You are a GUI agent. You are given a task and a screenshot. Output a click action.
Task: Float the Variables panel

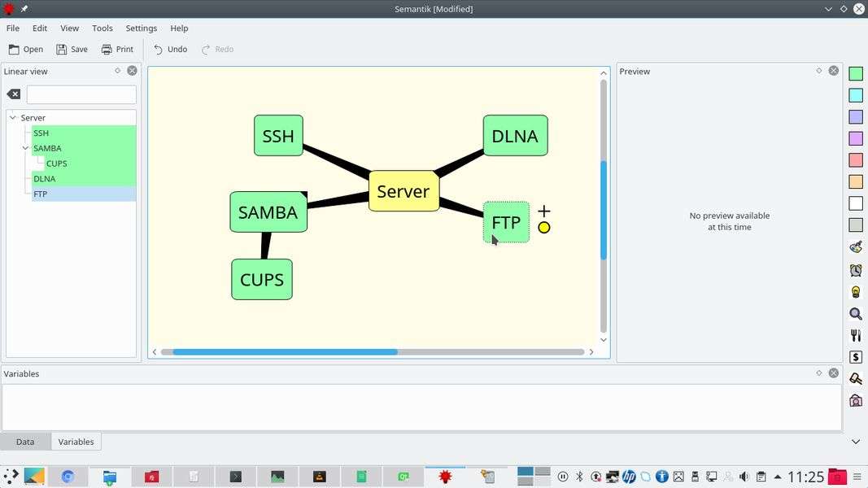pos(818,373)
